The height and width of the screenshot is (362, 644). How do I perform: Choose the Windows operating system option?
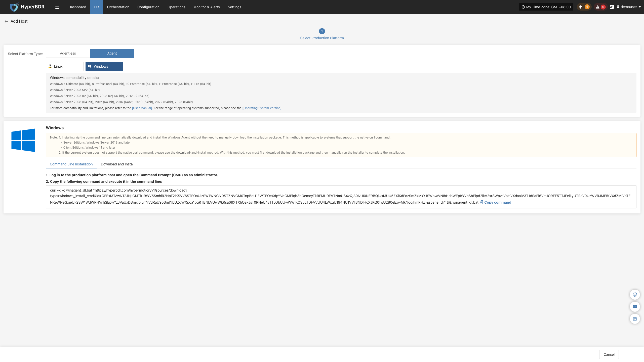point(104,66)
